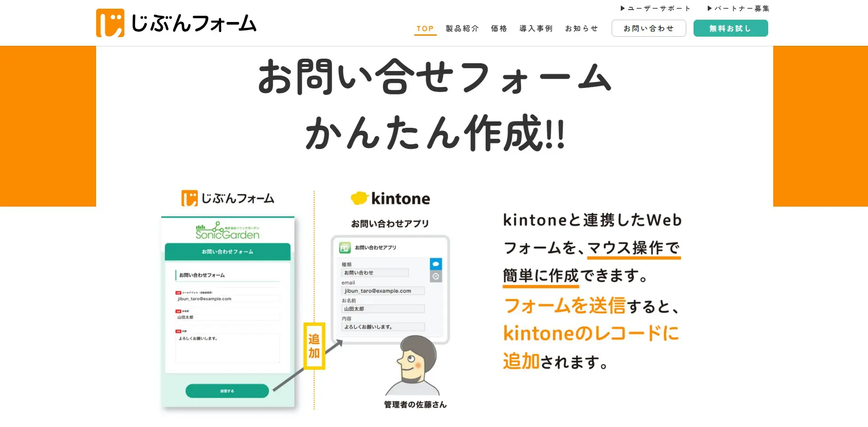
Task: Open the パートナー募集 link
Action: click(x=738, y=8)
